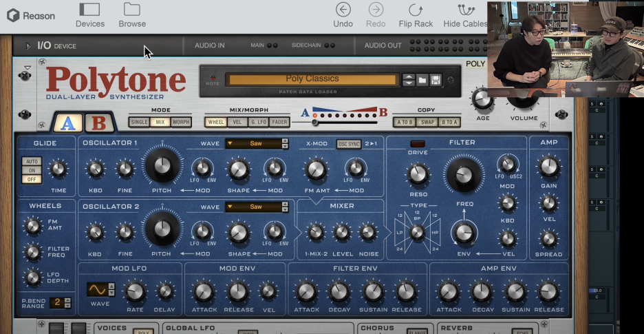This screenshot has height=334, width=644.
Task: Select VEL as mix/morph source
Action: click(237, 122)
